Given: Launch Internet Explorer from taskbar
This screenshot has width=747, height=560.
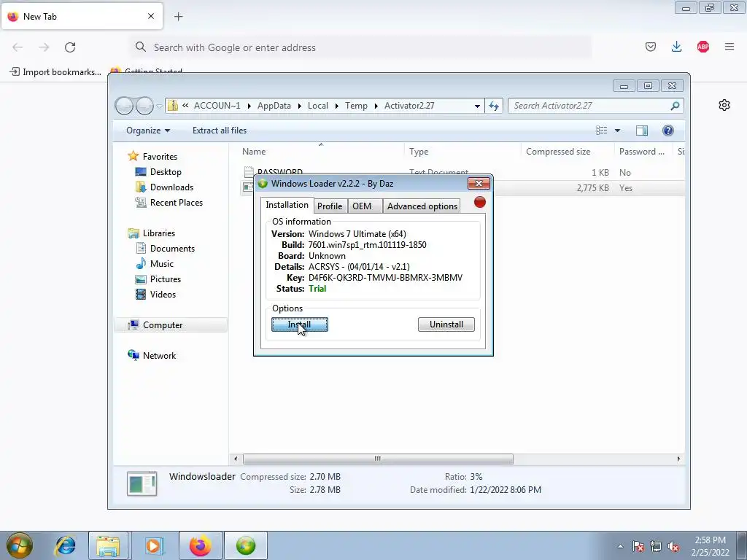Looking at the screenshot, I should click(x=65, y=545).
